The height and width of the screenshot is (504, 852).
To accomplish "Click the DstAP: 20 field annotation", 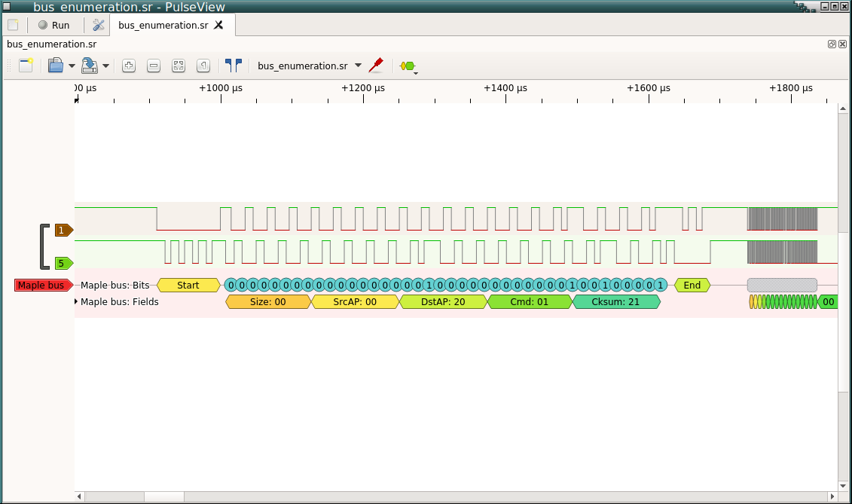I will tap(444, 302).
